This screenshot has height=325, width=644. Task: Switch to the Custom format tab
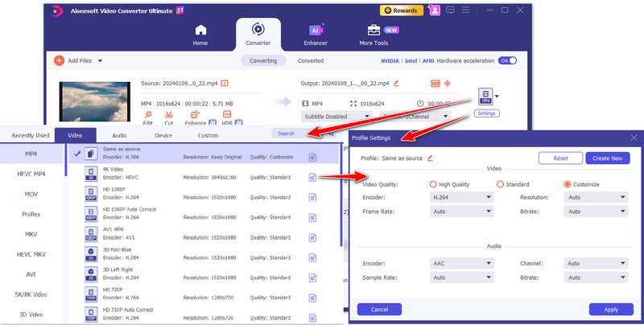pos(208,135)
